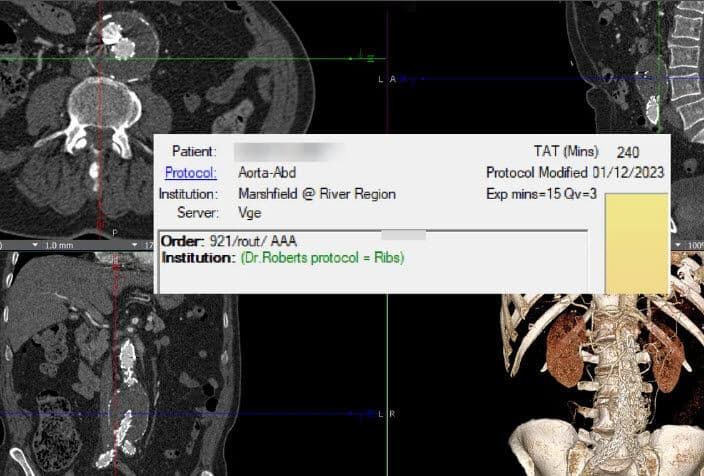
Task: Click the TAT (Mins) 240 value
Action: click(628, 153)
